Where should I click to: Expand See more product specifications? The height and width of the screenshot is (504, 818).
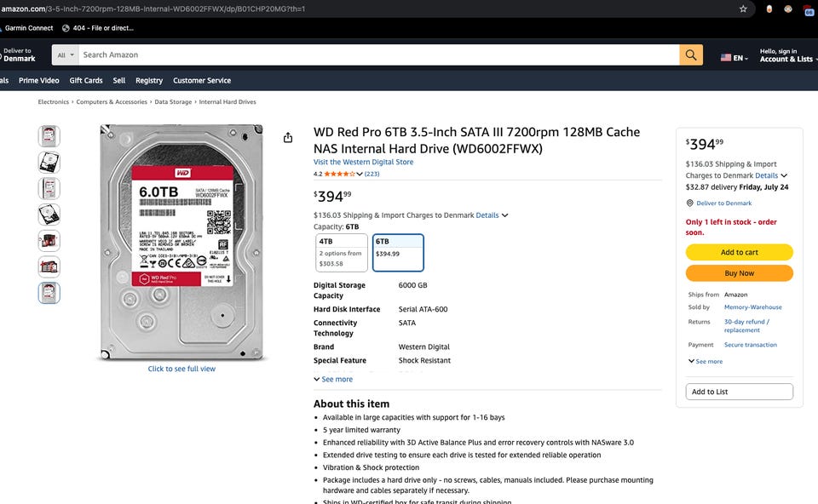coord(333,380)
